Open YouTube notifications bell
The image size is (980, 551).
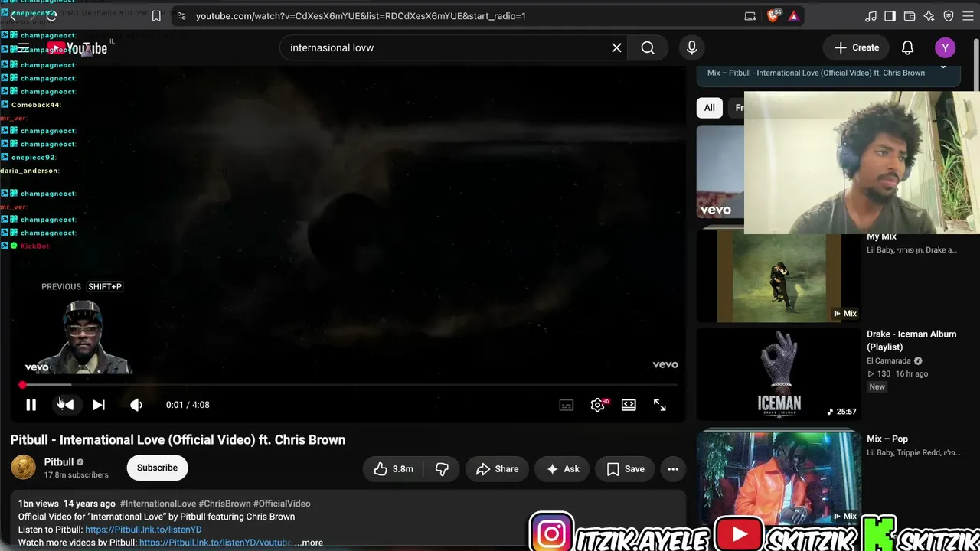point(907,47)
